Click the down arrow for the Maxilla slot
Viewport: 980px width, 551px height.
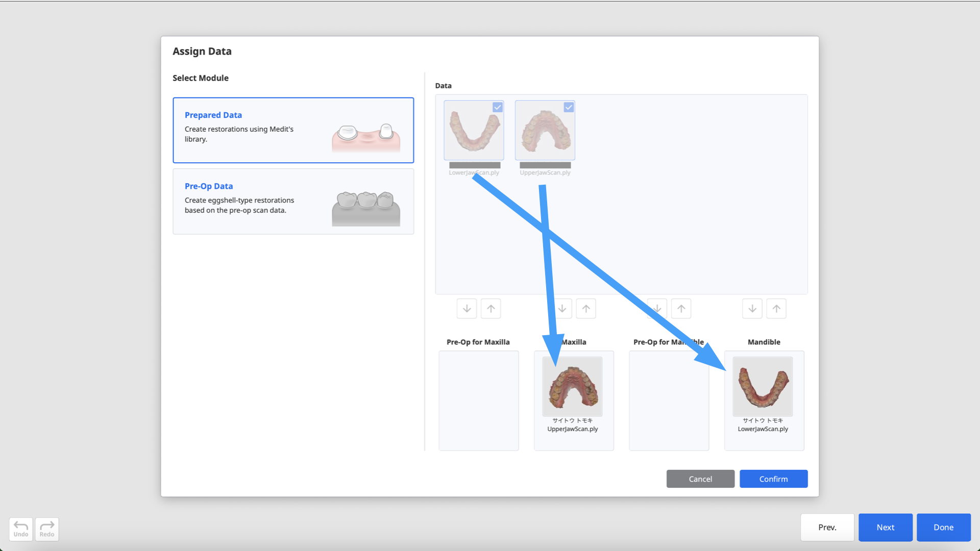562,309
